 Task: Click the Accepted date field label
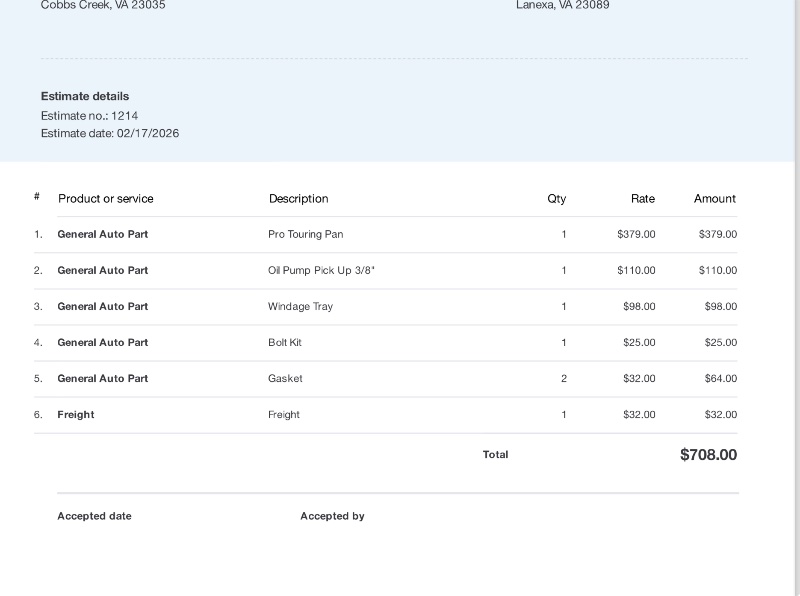(94, 516)
